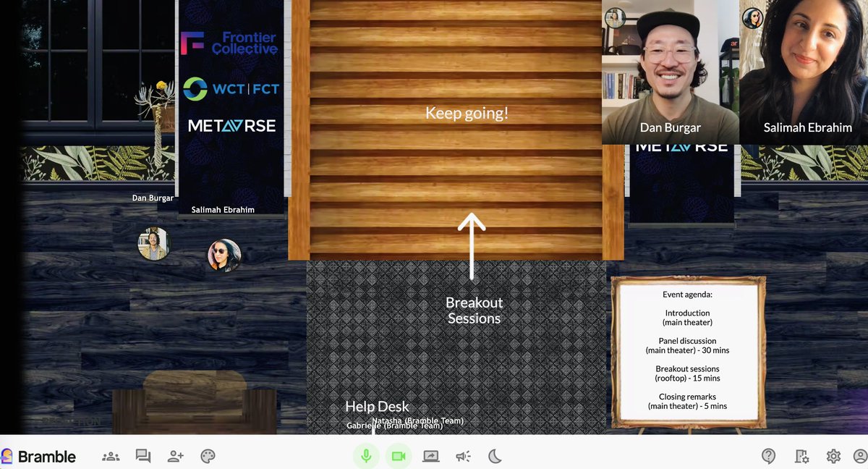Open the room settings building icon
The image size is (868, 469).
click(x=801, y=456)
